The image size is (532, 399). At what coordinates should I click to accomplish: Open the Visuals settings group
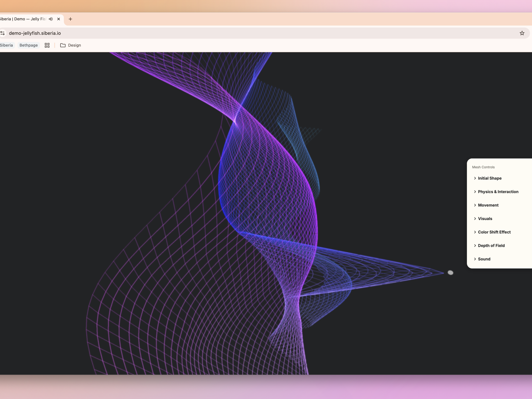(x=485, y=219)
